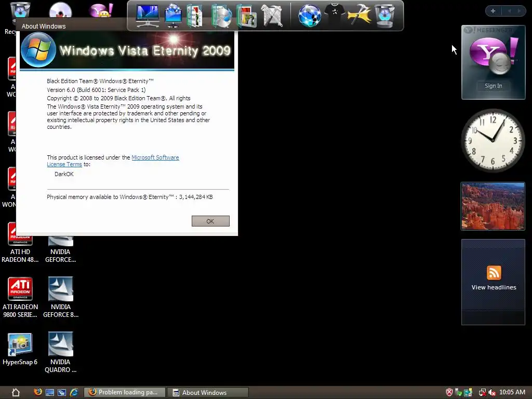Click the muted volume speaker tray icon

click(491, 393)
